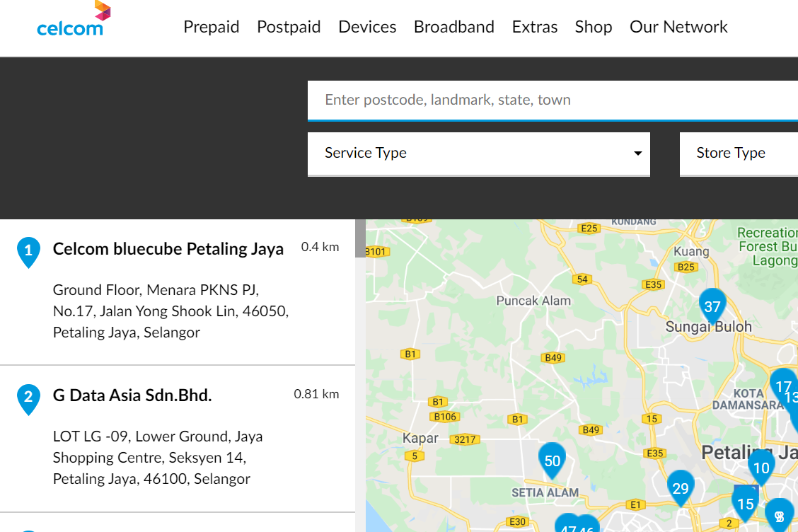Click the E30 highway shield on map
Screen dimensions: 798x532
click(518, 521)
